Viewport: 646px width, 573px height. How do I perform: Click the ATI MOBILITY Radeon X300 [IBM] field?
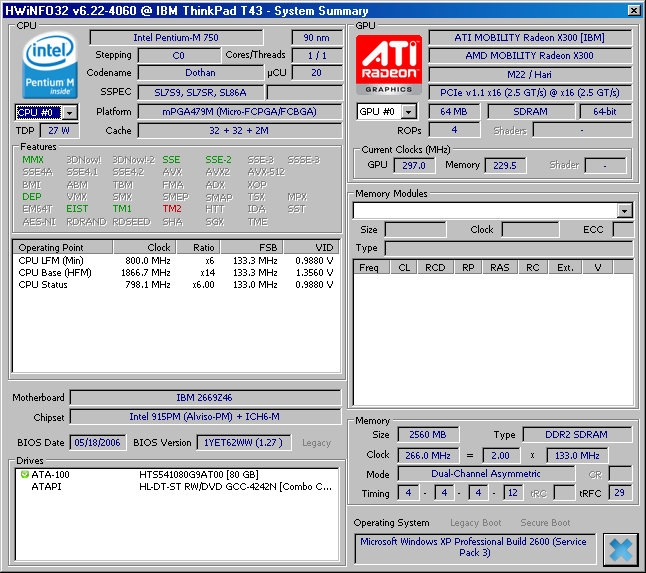[x=530, y=37]
